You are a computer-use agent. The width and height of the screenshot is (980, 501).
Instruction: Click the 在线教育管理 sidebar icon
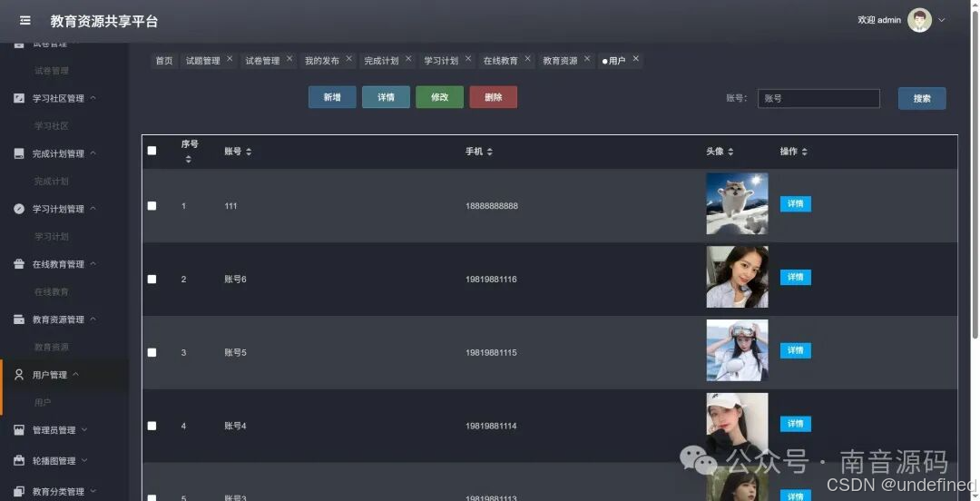click(19, 264)
